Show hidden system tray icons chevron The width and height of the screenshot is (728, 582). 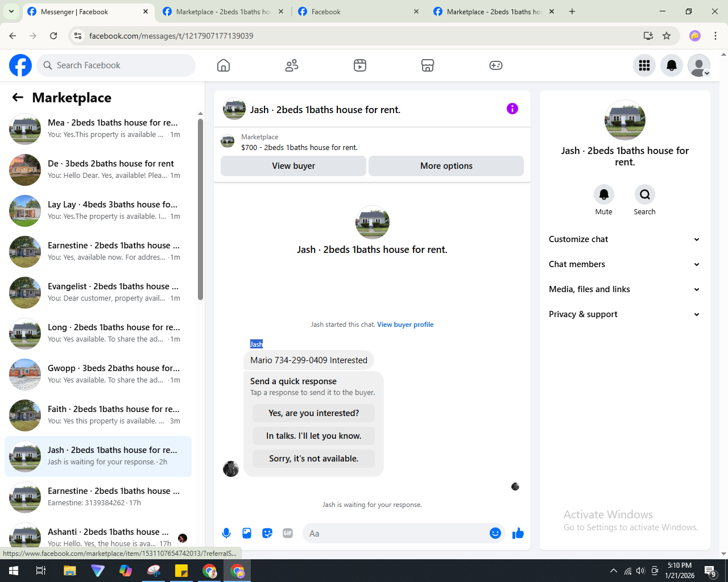click(x=613, y=571)
